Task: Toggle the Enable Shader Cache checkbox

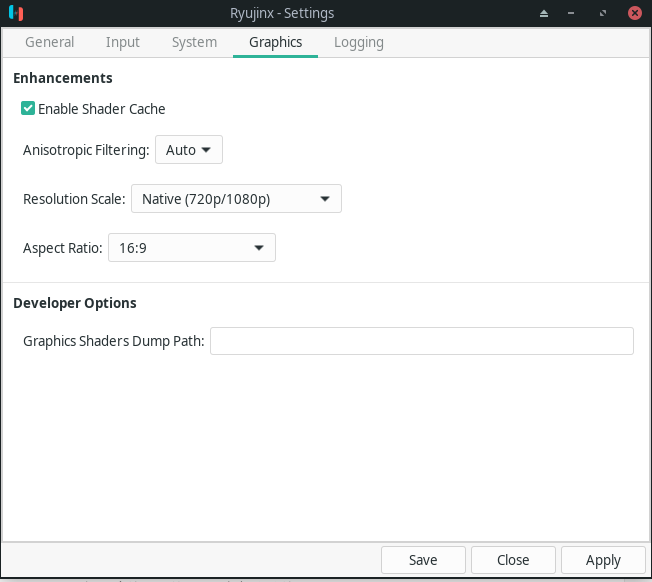Action: pyautogui.click(x=28, y=109)
